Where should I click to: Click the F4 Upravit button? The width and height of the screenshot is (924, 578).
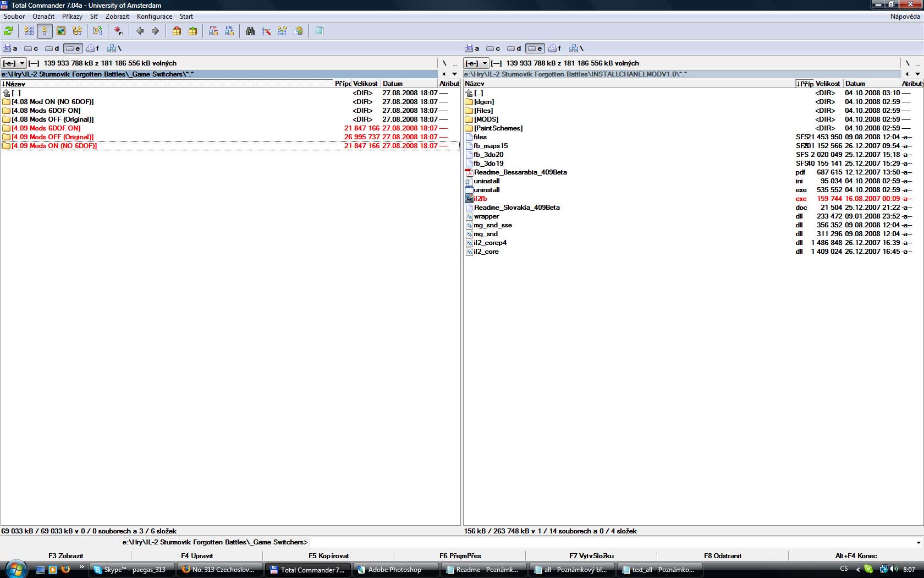point(197,556)
